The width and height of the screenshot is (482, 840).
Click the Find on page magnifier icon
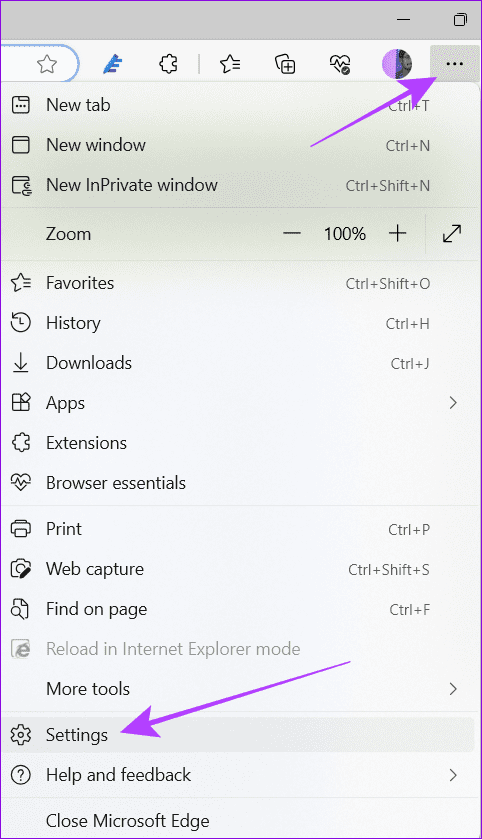pos(20,609)
